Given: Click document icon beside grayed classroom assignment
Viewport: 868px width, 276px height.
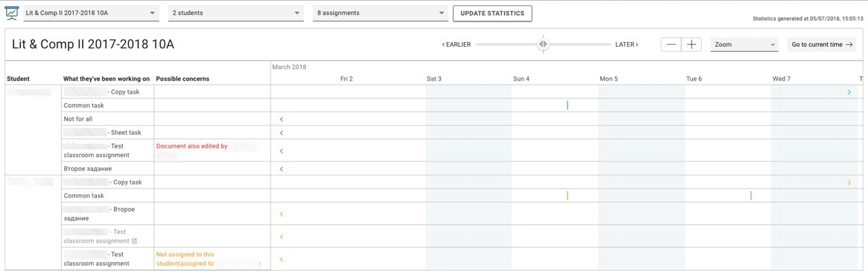Looking at the screenshot, I should tap(134, 241).
